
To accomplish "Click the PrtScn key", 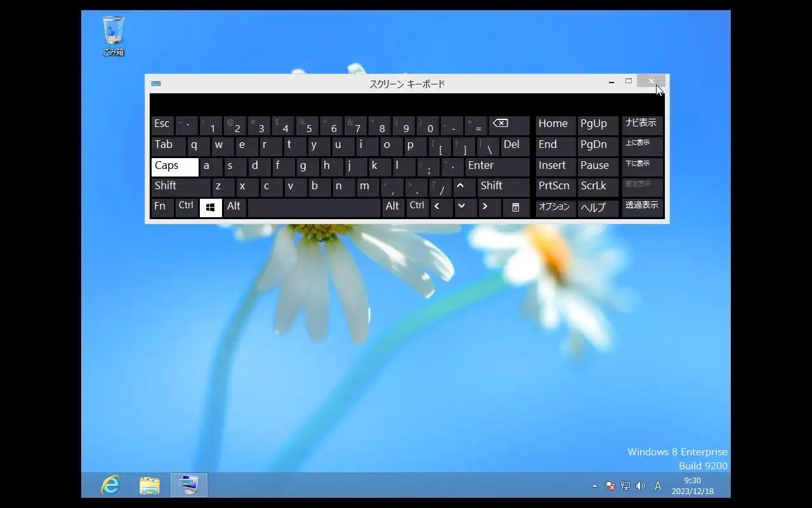I will click(556, 187).
